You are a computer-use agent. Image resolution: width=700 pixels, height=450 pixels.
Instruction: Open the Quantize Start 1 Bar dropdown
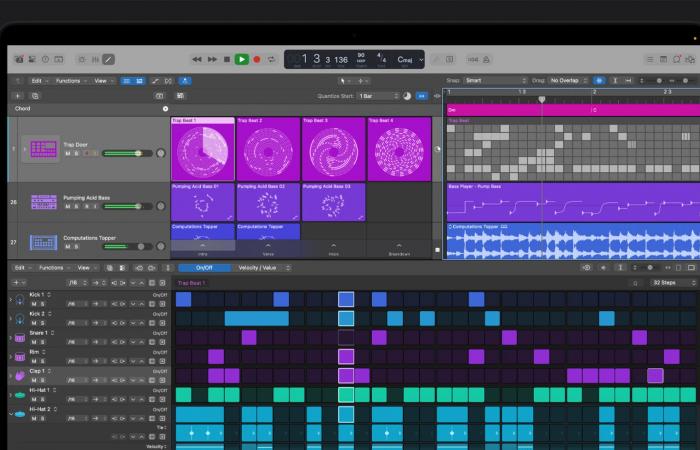pyautogui.click(x=380, y=96)
